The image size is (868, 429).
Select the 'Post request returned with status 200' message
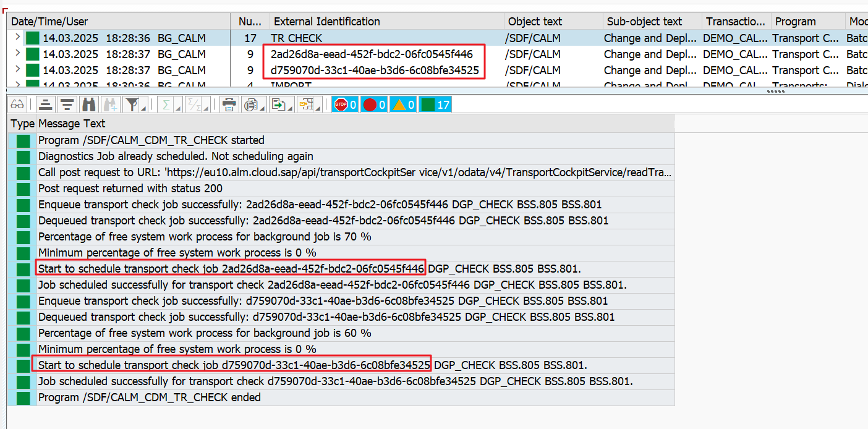[x=130, y=189]
